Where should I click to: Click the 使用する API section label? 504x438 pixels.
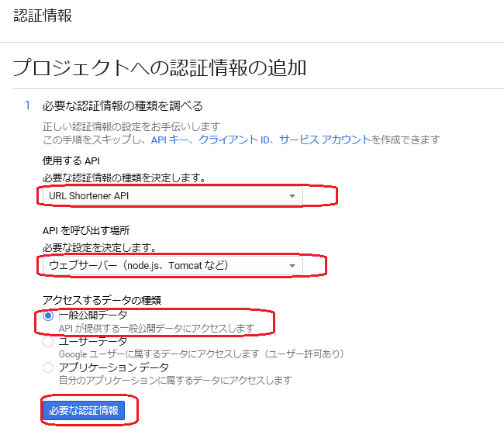point(71,160)
